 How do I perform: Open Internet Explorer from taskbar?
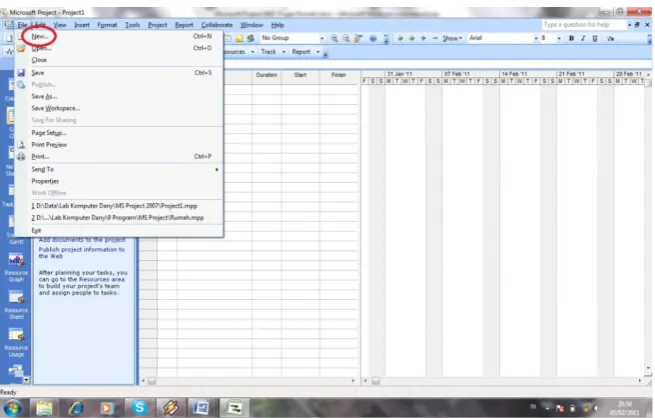pyautogui.click(x=76, y=408)
